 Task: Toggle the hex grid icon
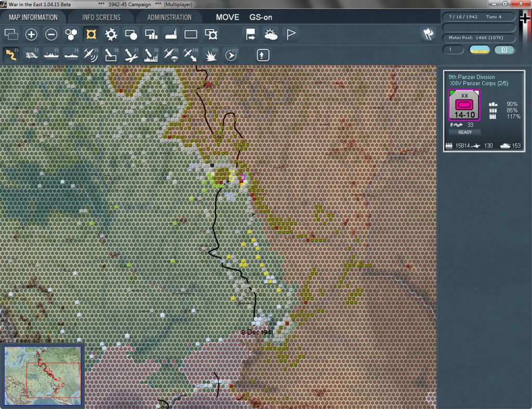coord(71,34)
